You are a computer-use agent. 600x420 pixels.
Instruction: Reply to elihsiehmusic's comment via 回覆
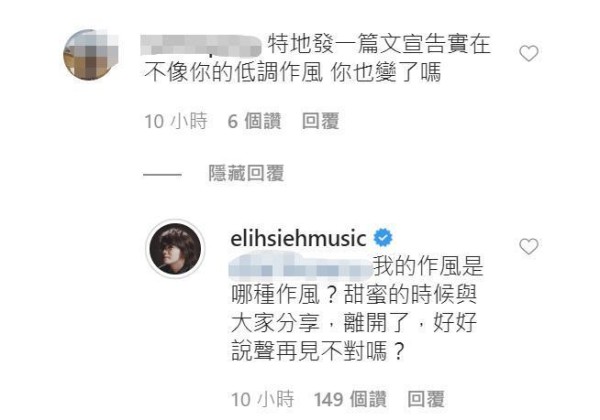426,399
